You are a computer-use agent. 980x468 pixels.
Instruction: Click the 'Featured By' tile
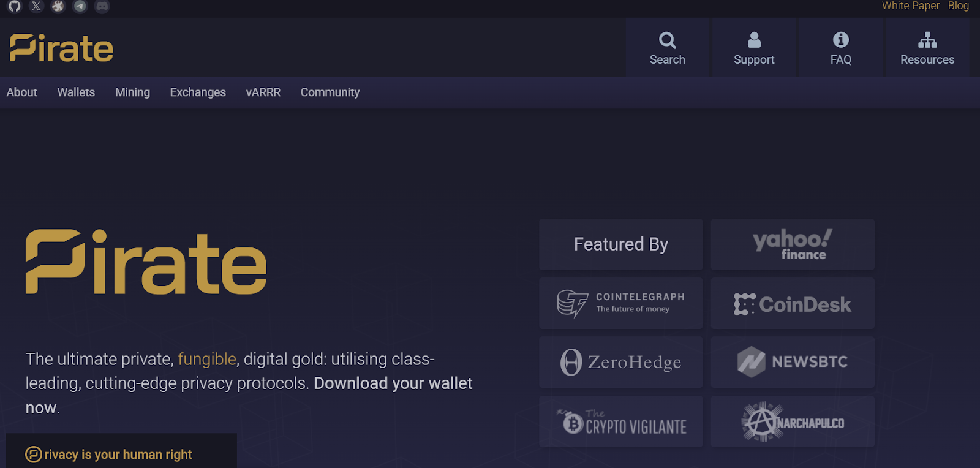[621, 244]
